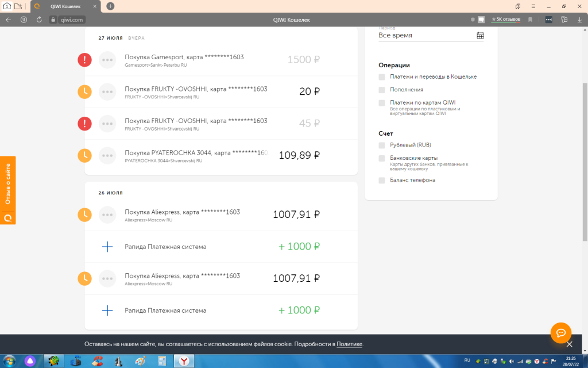This screenshot has height=368, width=588.
Task: Open calculator icon in taskbar
Action: (162, 361)
